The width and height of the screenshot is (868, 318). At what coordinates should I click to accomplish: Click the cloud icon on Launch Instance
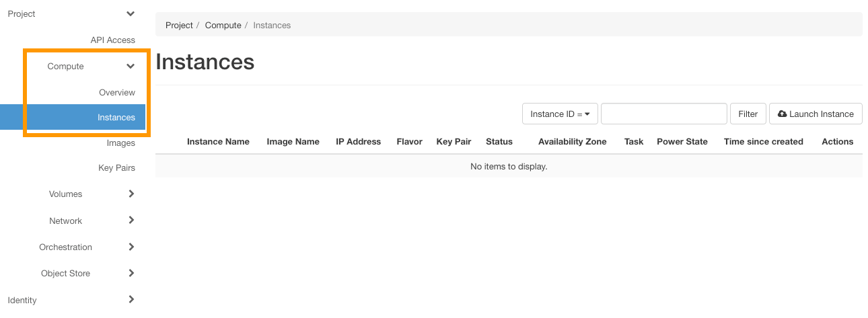click(782, 114)
